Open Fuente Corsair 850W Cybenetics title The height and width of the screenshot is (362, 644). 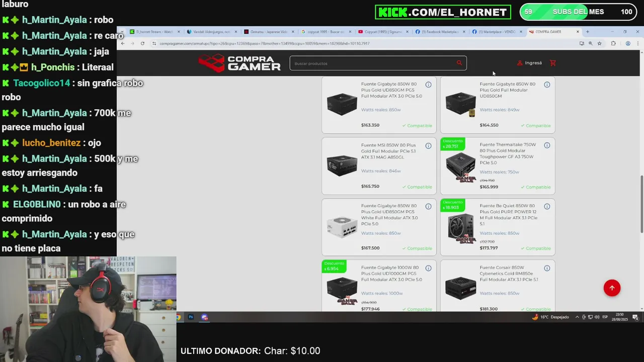click(509, 274)
